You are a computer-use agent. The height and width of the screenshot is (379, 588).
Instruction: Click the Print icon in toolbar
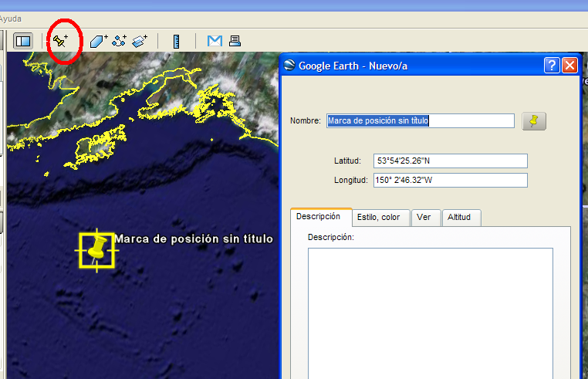coord(235,41)
